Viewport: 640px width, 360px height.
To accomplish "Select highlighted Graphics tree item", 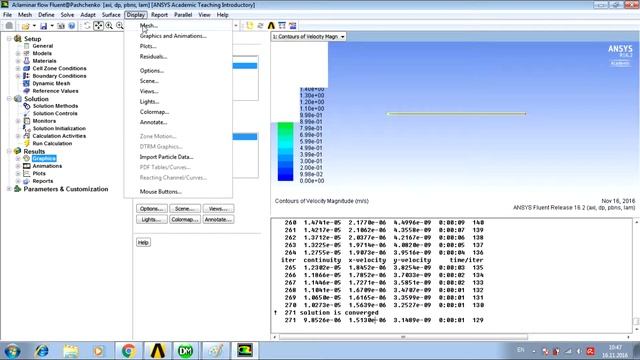I will coord(44,158).
